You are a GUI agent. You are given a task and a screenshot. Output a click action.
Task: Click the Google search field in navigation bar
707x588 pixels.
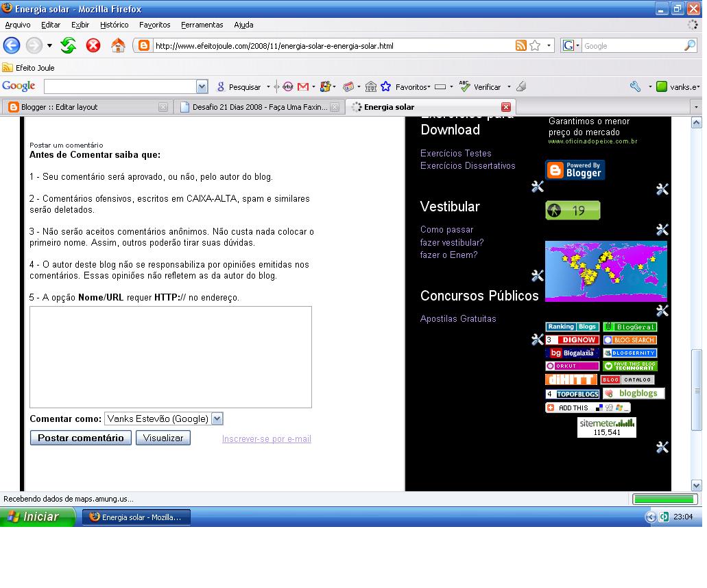[x=633, y=45]
